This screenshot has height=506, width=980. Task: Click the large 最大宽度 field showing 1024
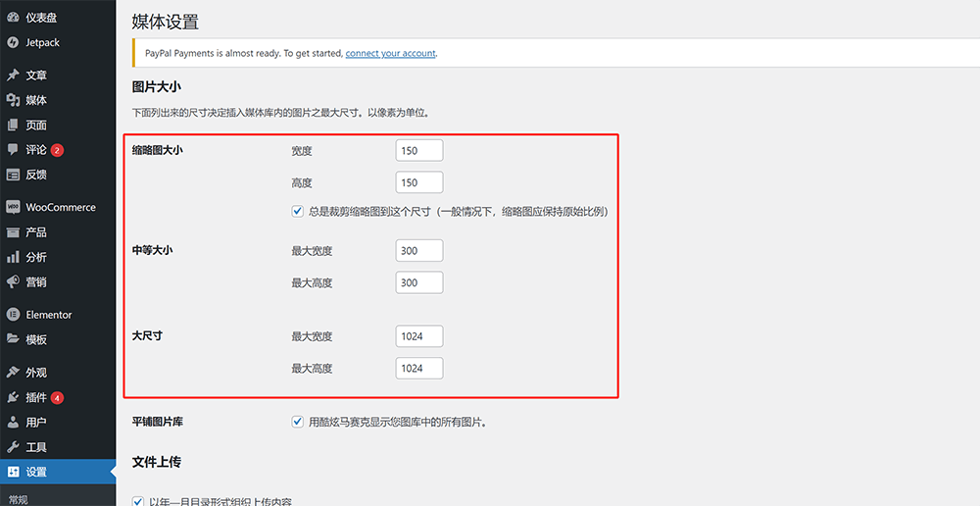[419, 336]
